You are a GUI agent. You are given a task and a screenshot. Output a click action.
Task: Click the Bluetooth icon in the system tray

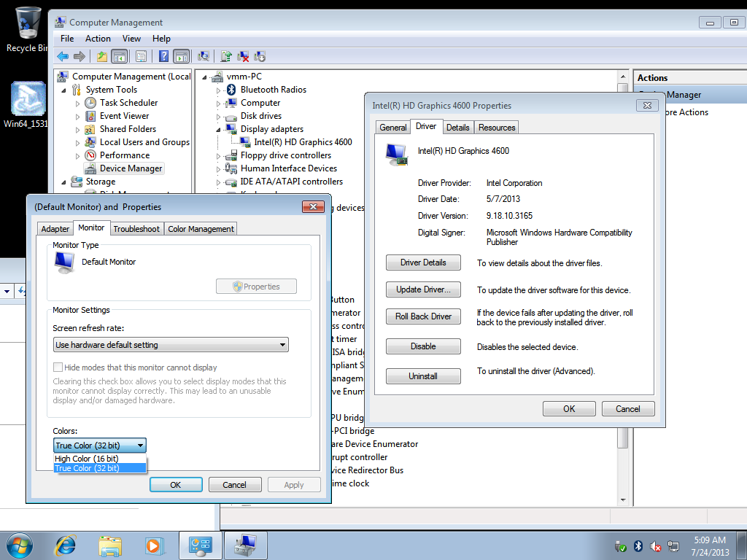pyautogui.click(x=638, y=545)
